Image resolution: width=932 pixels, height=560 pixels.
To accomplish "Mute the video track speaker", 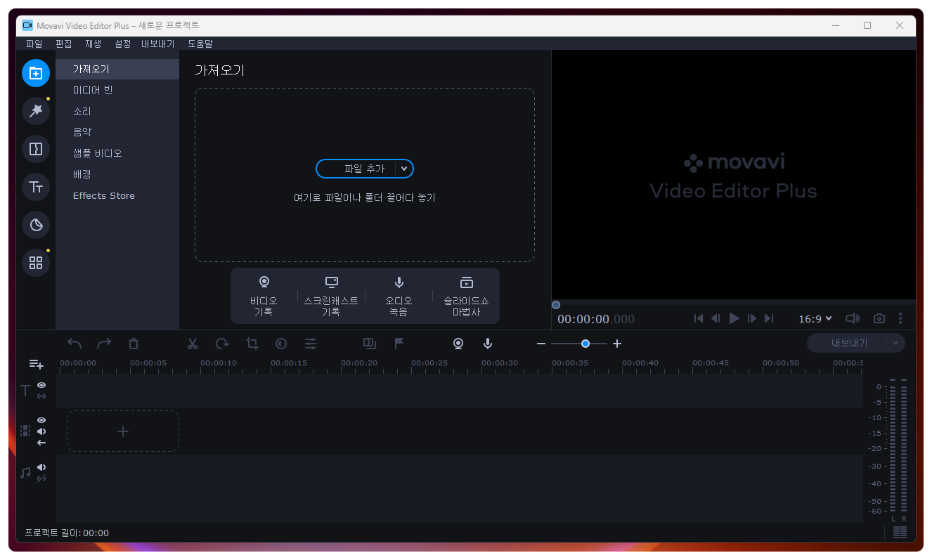I will [41, 431].
